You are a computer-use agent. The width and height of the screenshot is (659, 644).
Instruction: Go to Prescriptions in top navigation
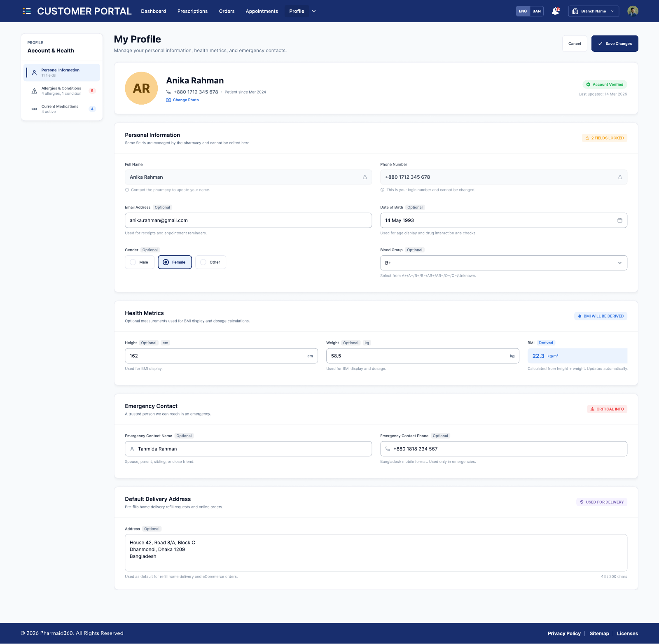point(192,11)
